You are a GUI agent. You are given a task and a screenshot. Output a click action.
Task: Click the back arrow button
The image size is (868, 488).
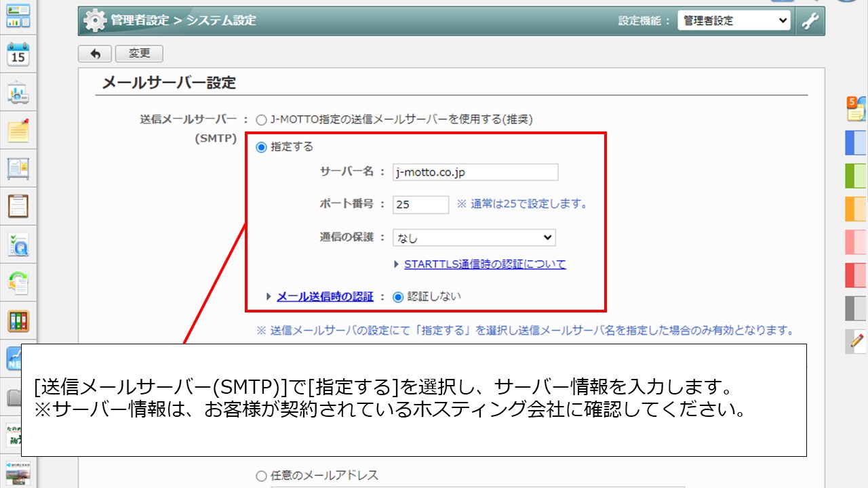click(x=95, y=54)
